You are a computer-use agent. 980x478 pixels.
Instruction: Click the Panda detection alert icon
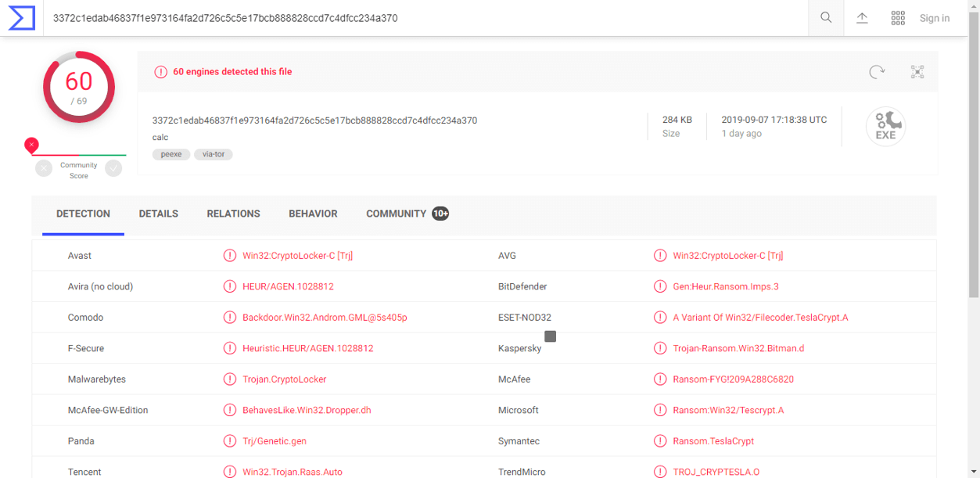point(230,441)
